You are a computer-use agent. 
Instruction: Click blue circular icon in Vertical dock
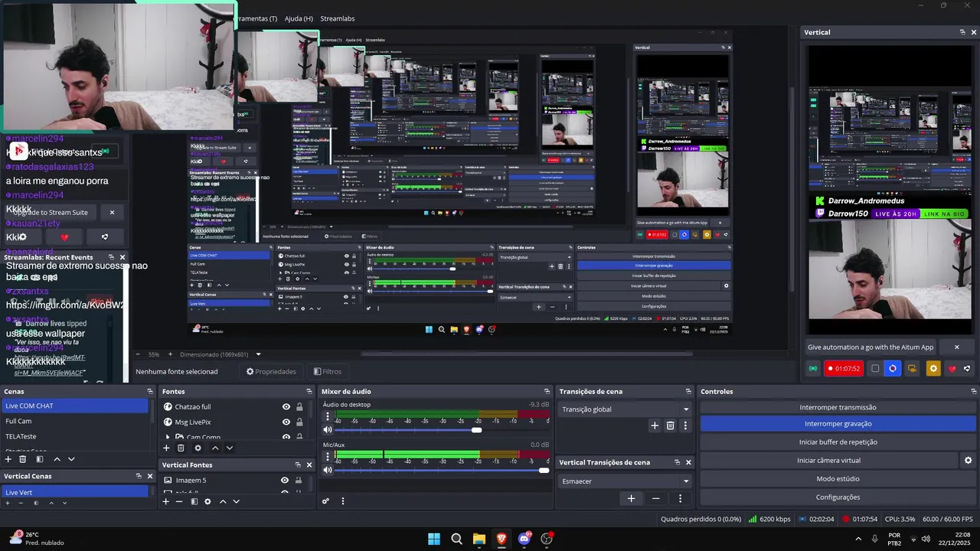tap(893, 369)
